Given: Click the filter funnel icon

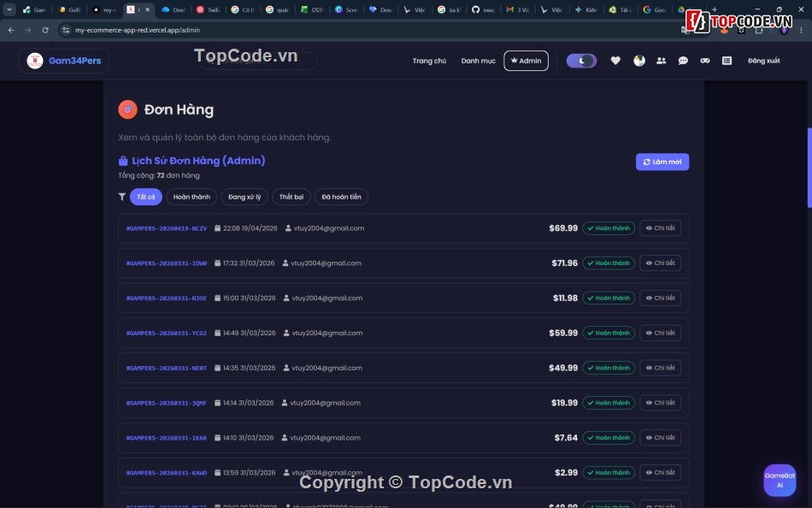Looking at the screenshot, I should 121,197.
